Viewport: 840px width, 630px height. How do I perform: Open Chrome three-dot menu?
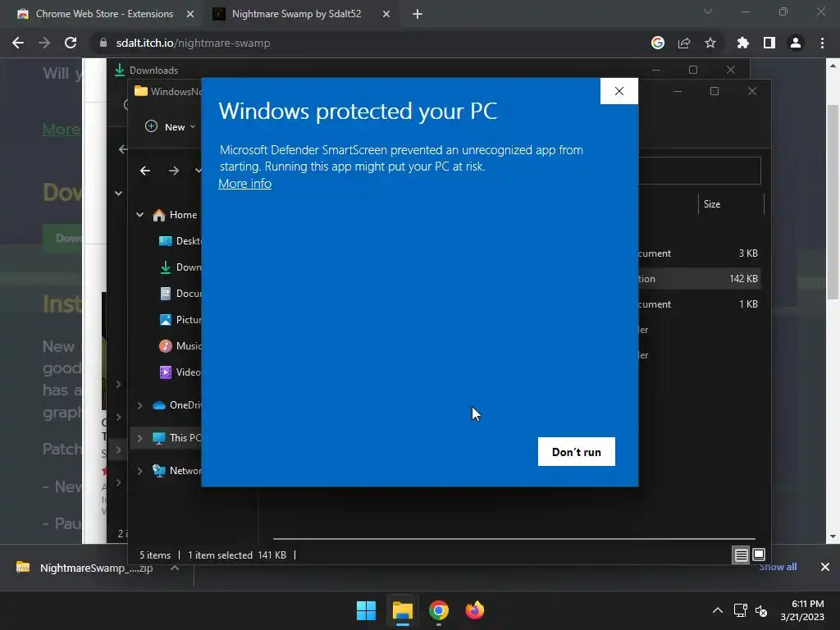pyautogui.click(x=822, y=43)
